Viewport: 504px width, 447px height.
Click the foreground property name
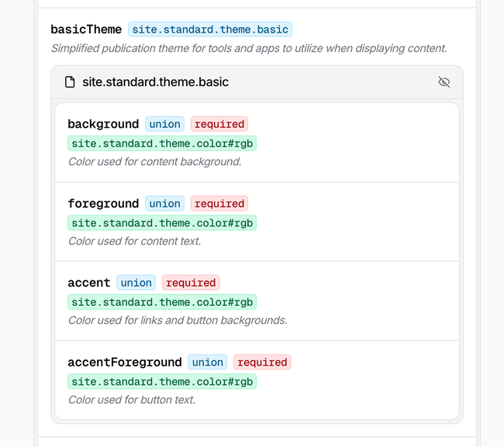pyautogui.click(x=103, y=204)
